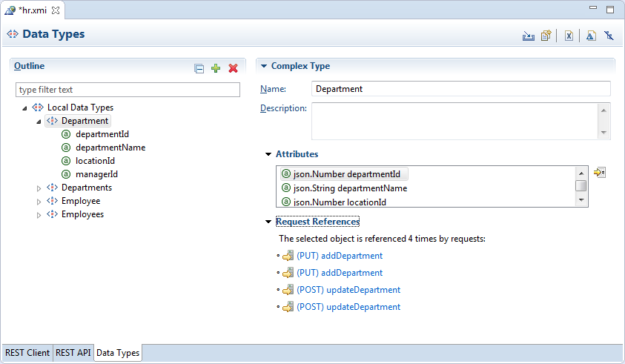Click the import icon in Data Types toolbar
The height and width of the screenshot is (364, 625).
(x=528, y=36)
